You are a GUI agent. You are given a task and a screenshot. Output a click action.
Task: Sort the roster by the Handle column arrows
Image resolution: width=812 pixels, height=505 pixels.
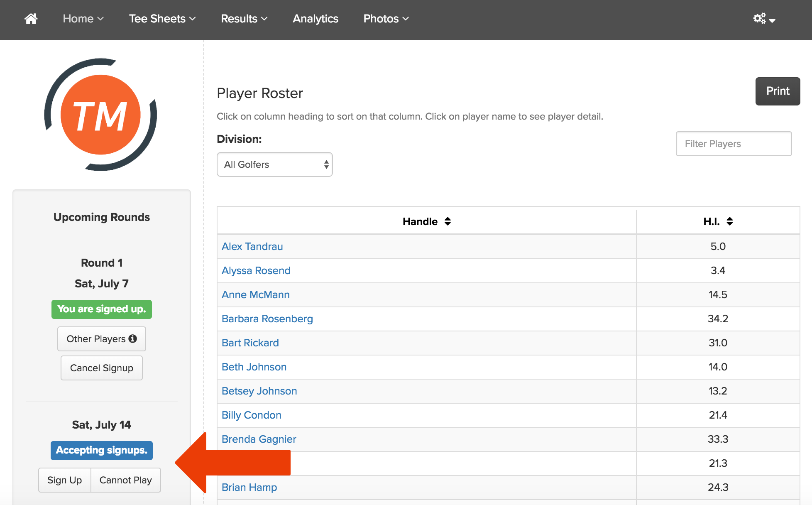point(448,221)
